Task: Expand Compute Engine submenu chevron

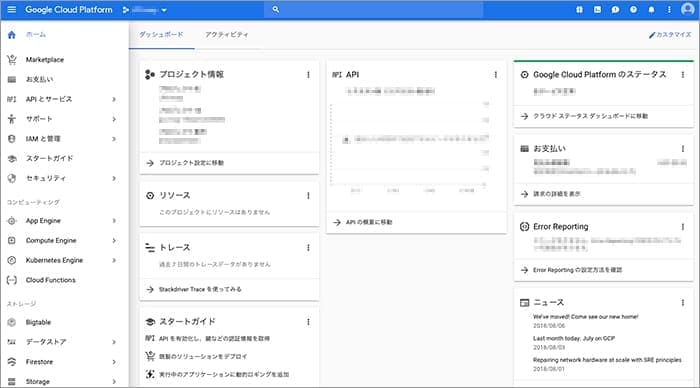Action: pos(114,240)
